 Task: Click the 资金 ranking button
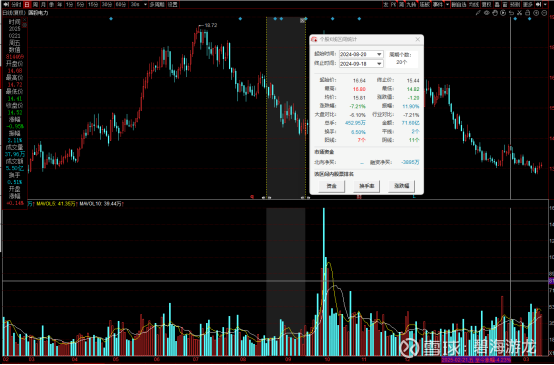(x=331, y=186)
